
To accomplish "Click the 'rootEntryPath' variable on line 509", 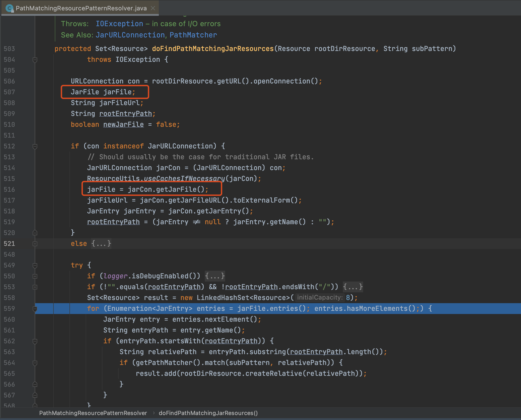I will click(126, 113).
